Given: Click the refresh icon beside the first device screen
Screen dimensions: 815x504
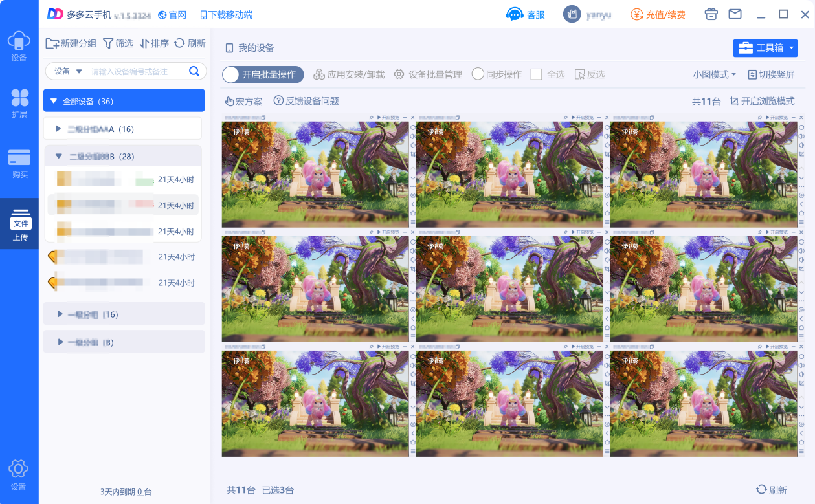Looking at the screenshot, I should point(412,127).
